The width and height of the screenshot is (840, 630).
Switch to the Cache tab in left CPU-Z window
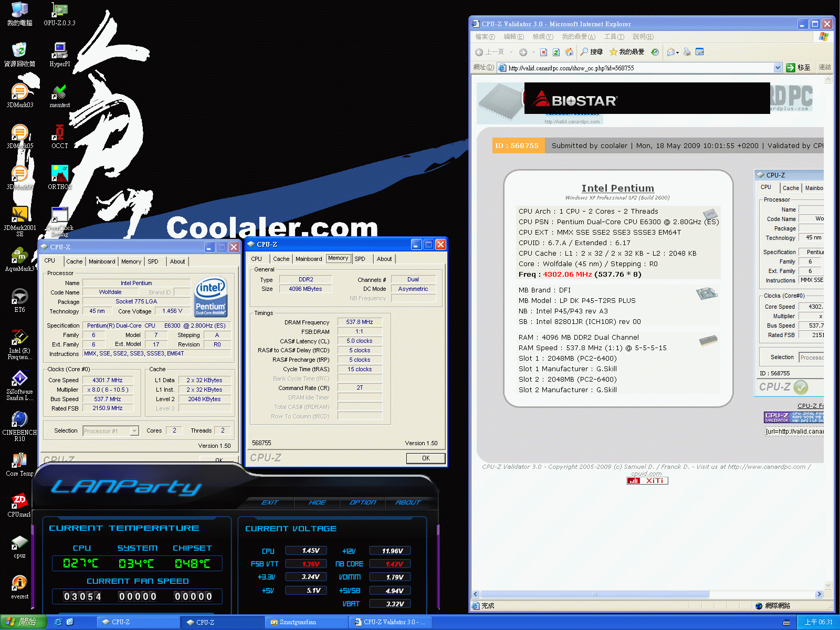(x=74, y=261)
